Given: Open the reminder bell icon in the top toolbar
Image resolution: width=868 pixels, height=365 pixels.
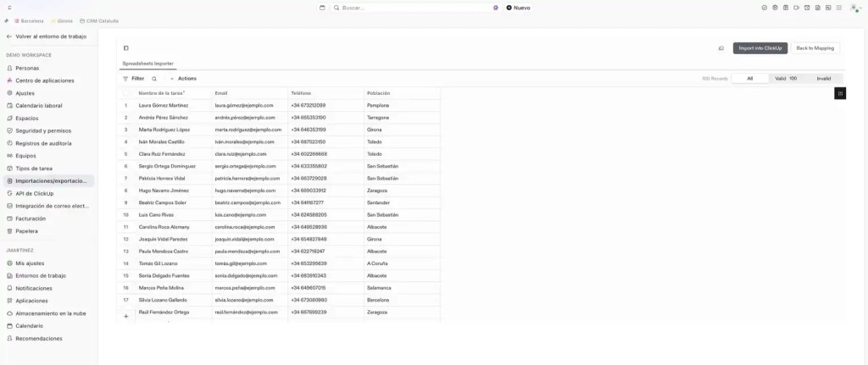Looking at the screenshot, I should (x=775, y=8).
